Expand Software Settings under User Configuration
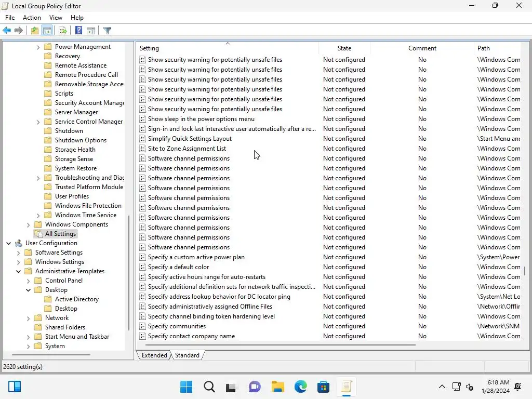 tap(19, 253)
